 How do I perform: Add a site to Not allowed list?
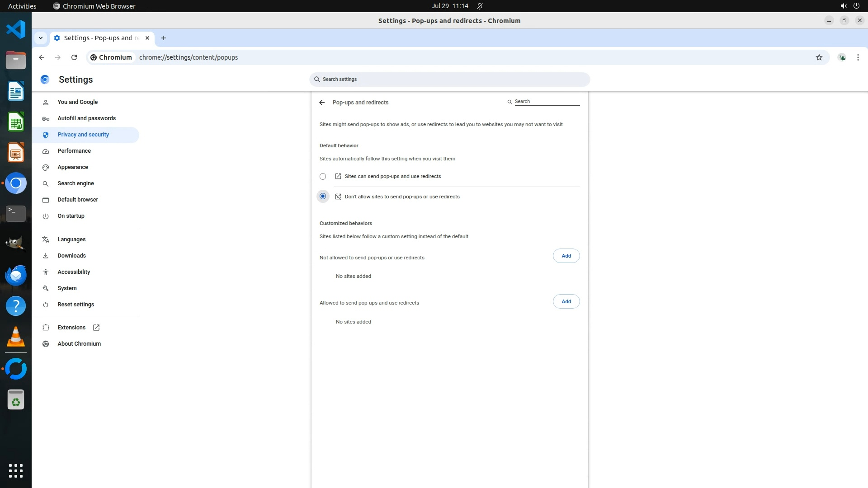pos(566,256)
